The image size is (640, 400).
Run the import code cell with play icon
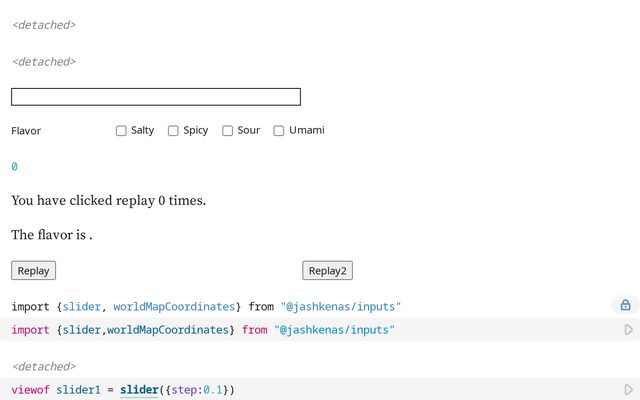[628, 330]
